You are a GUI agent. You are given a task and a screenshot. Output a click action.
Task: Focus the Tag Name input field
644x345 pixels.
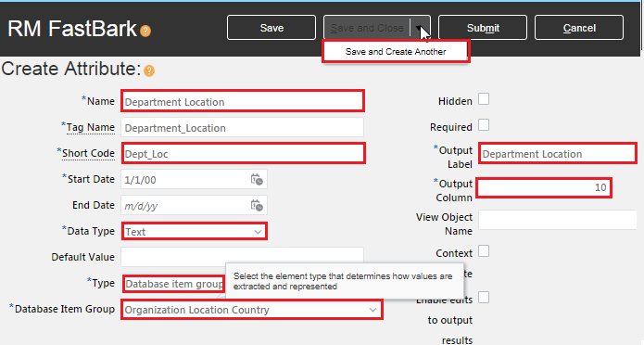(x=243, y=127)
